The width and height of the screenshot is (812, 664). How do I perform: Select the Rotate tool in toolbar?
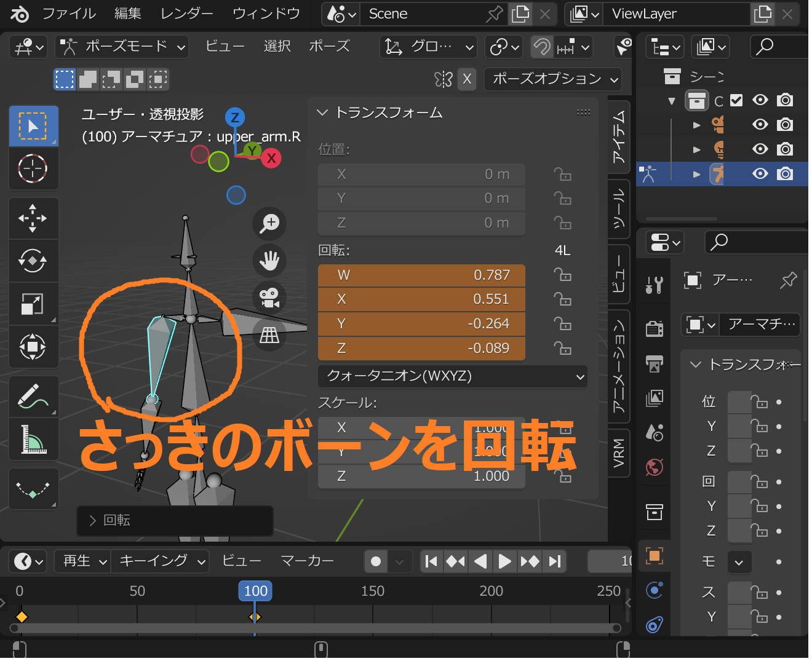click(33, 261)
